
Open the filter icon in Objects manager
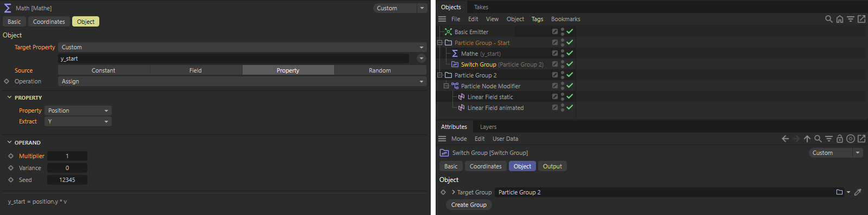[x=851, y=19]
